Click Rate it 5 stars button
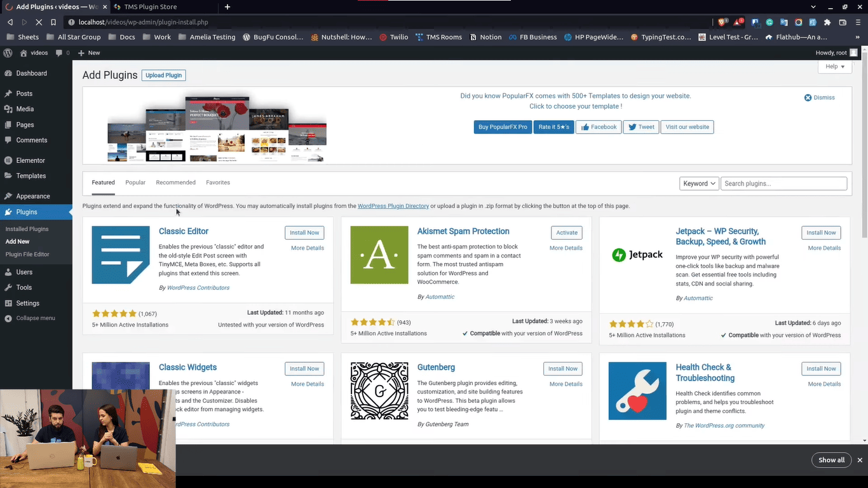Image resolution: width=868 pixels, height=488 pixels. coord(554,127)
